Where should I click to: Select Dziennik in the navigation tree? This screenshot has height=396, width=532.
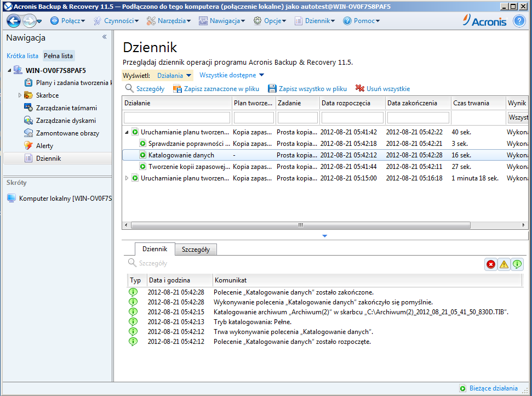click(58, 159)
